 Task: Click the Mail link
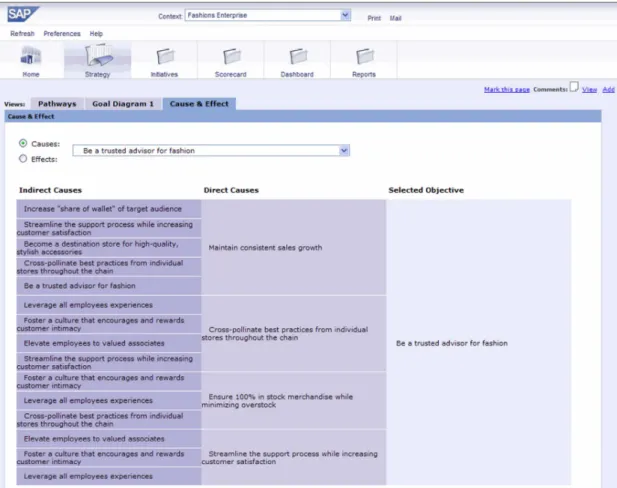pos(395,18)
